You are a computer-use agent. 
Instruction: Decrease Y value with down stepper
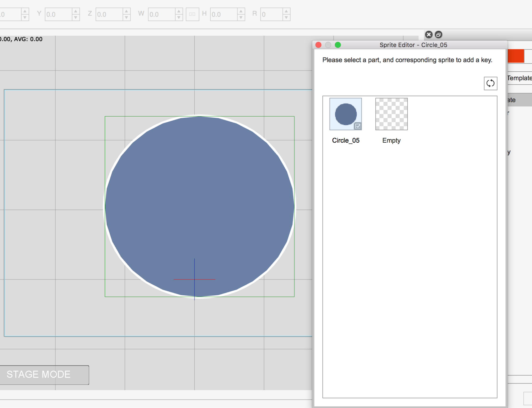76,18
